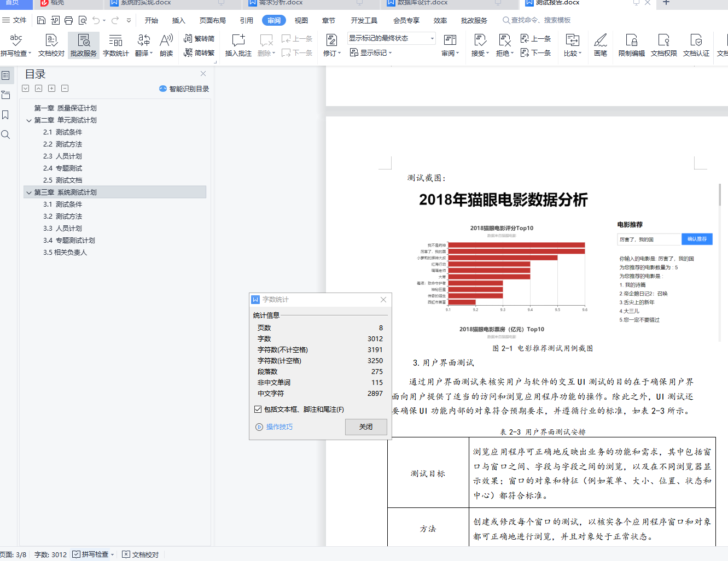Switch to the 数据库设计.docx document tab
The width and height of the screenshot is (728, 561).
450,3
